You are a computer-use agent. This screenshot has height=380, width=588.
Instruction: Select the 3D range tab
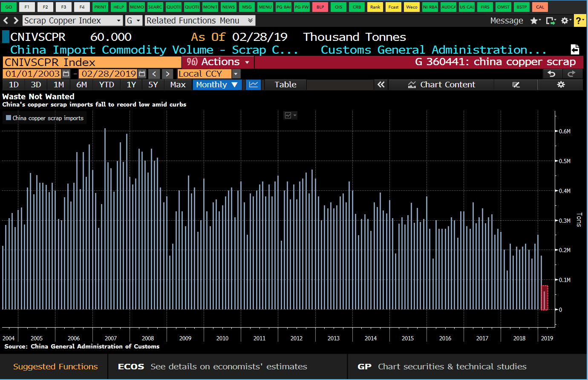(x=36, y=85)
